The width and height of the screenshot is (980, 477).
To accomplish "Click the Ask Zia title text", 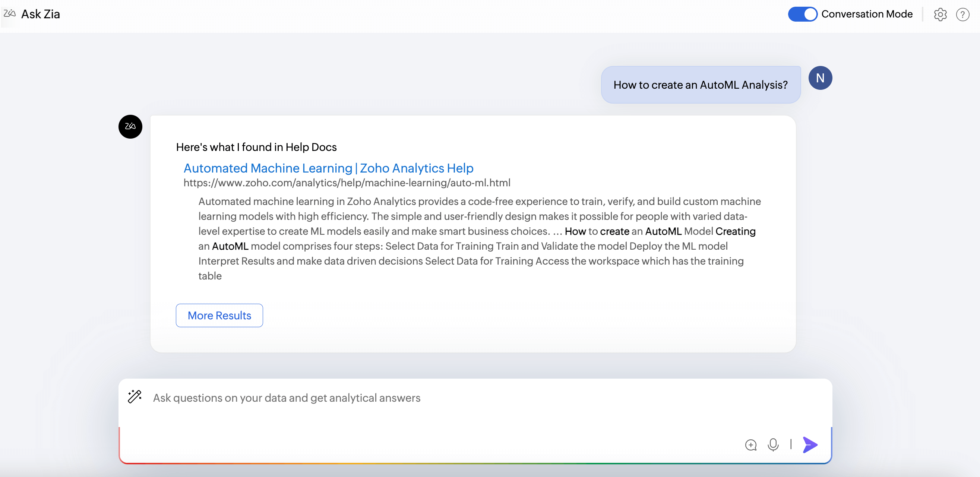I will tap(41, 14).
